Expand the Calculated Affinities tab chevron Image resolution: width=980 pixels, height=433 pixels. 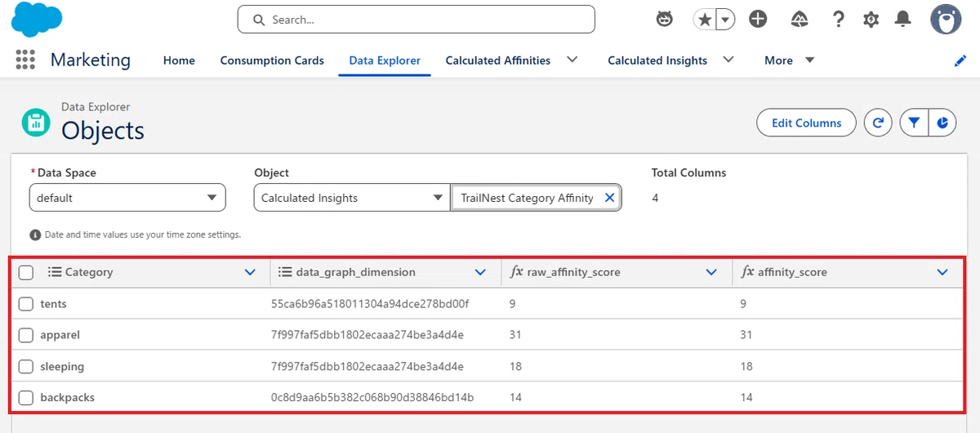pos(572,60)
